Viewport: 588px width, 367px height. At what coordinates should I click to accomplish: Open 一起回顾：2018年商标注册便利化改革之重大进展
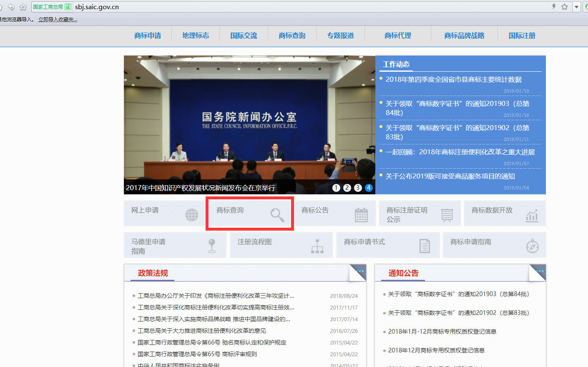pos(460,152)
